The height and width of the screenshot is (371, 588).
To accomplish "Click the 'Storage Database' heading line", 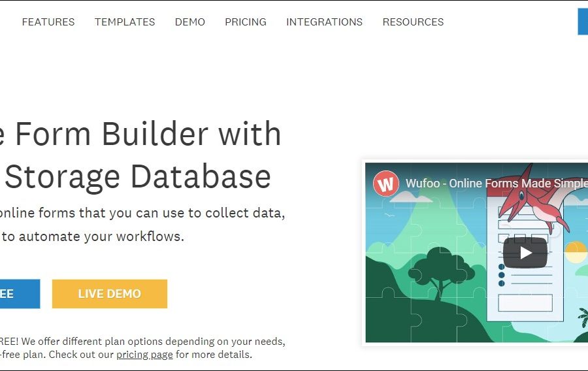I will click(137, 177).
